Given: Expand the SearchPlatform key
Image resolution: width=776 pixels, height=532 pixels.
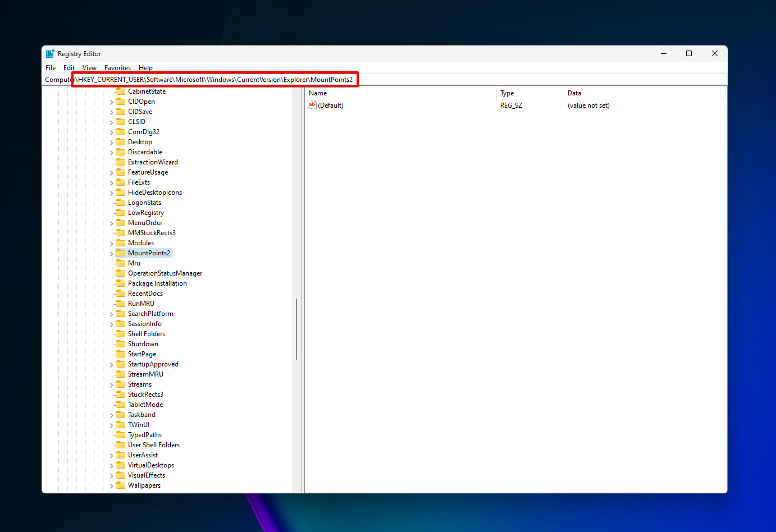Looking at the screenshot, I should click(111, 314).
